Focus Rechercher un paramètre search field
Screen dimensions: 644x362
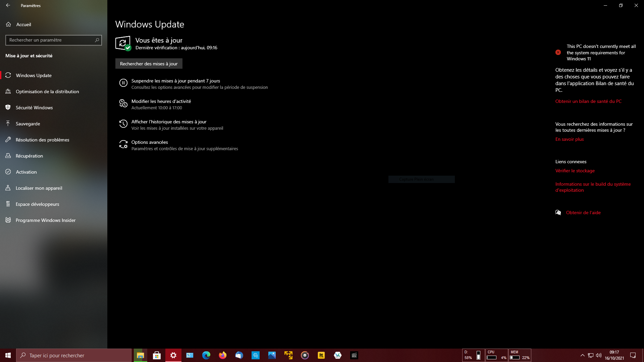(50, 40)
